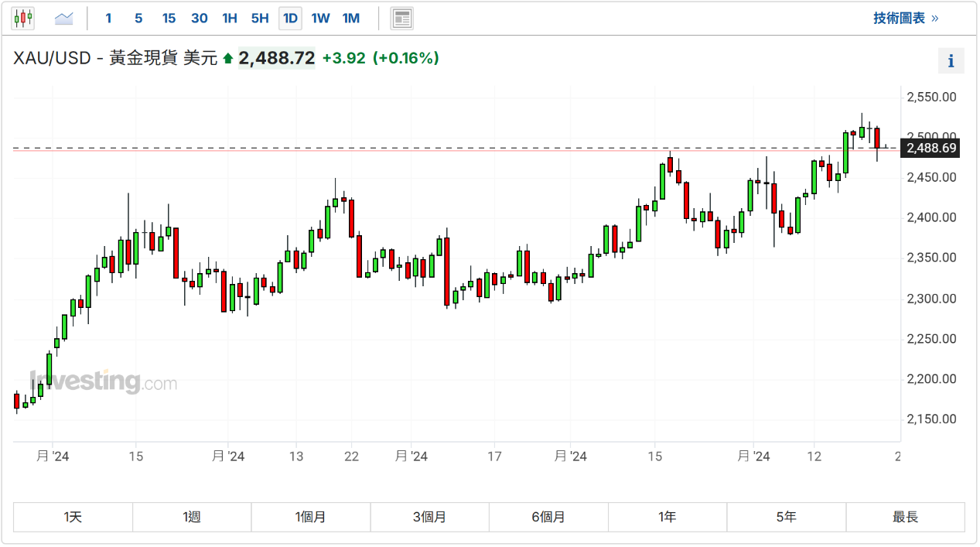The height and width of the screenshot is (547, 980).
Task: Open the news panel icon in toolbar
Action: pos(401,18)
